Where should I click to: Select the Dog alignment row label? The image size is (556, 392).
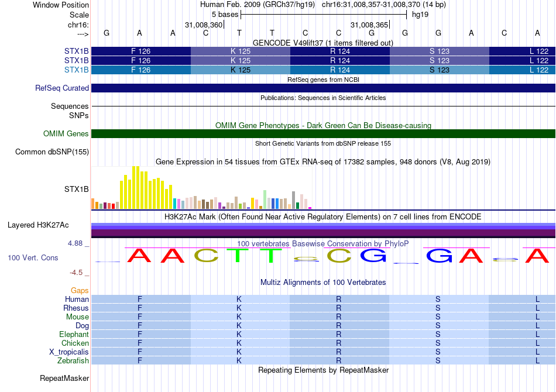pyautogui.click(x=82, y=326)
